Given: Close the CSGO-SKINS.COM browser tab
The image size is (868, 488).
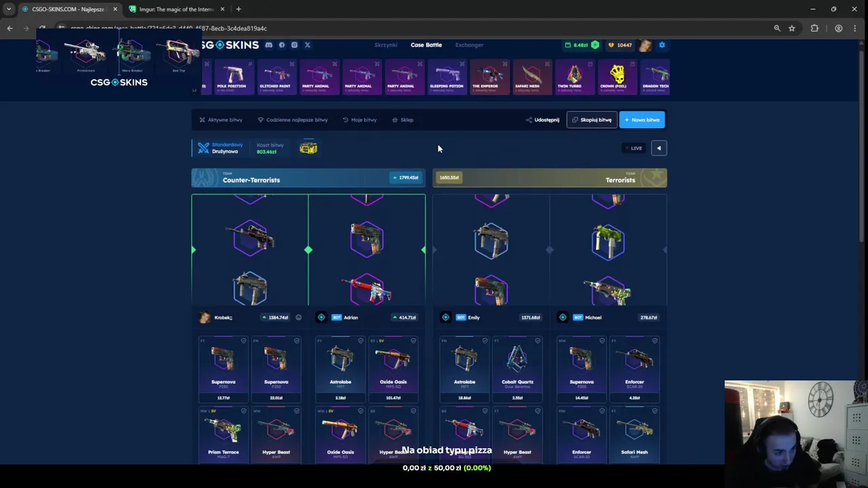Looking at the screenshot, I should click(115, 9).
